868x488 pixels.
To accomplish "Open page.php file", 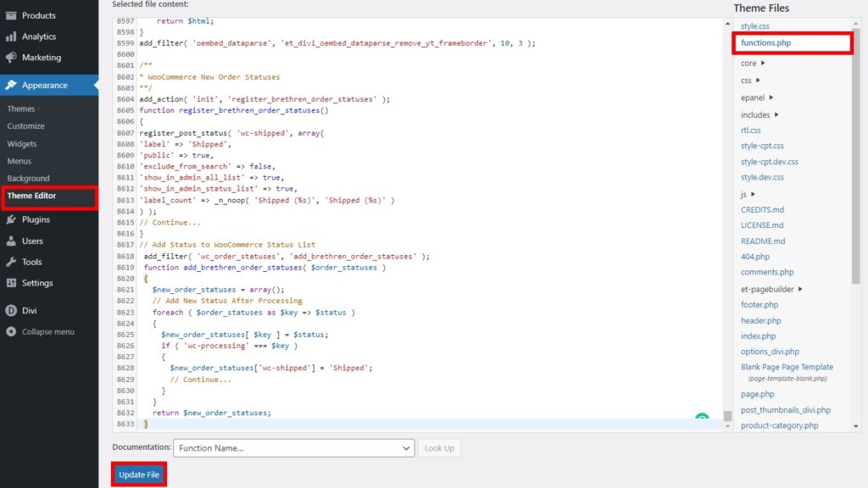I will (757, 394).
